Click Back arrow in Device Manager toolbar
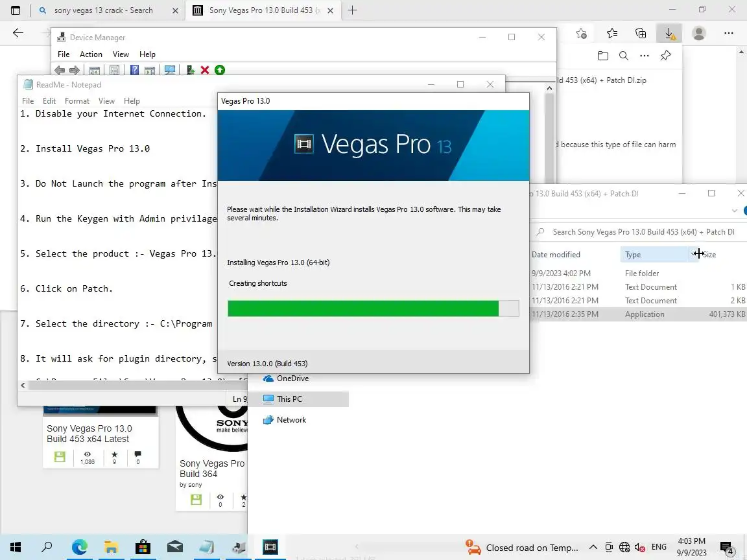The image size is (747, 560). pos(60,71)
